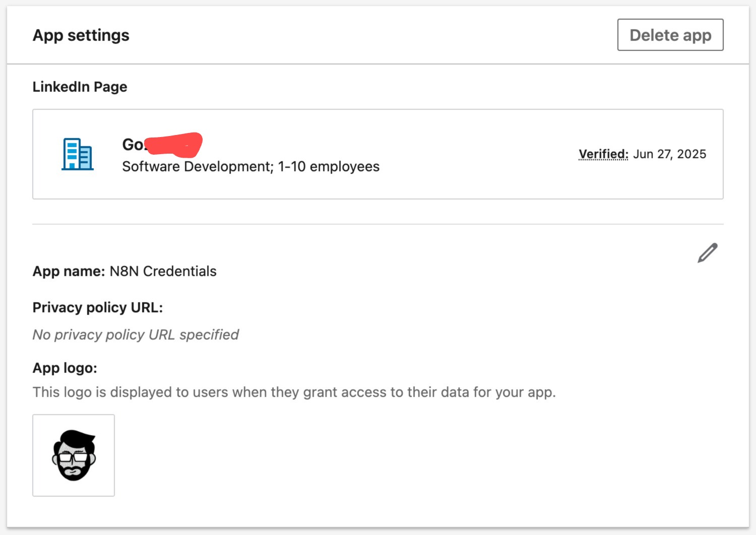Click the underlined Verified label
Image resolution: width=756 pixels, height=535 pixels.
(x=603, y=154)
